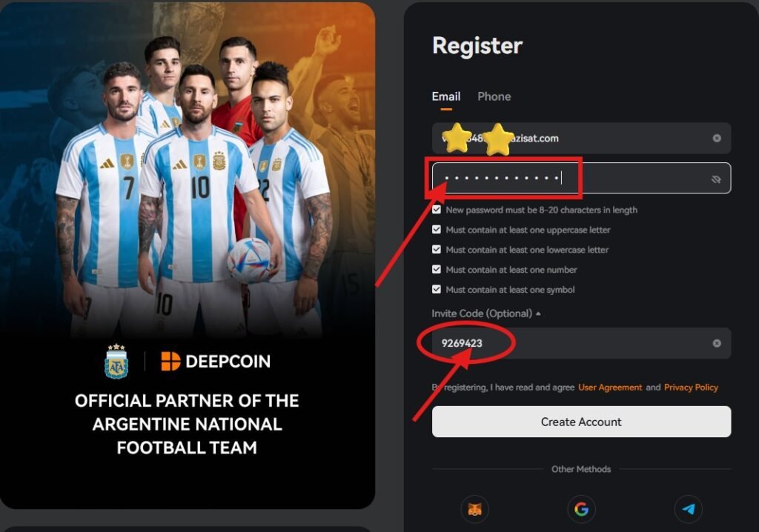Screen dimensions: 759x532
Task: Click the 8-20 characters length checkbox
Action: (x=436, y=210)
